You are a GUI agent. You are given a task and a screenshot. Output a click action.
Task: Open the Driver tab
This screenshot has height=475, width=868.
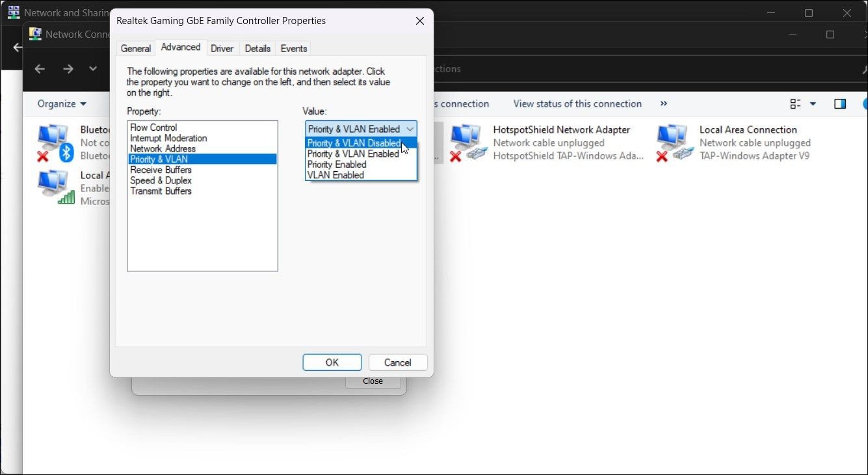(x=222, y=48)
